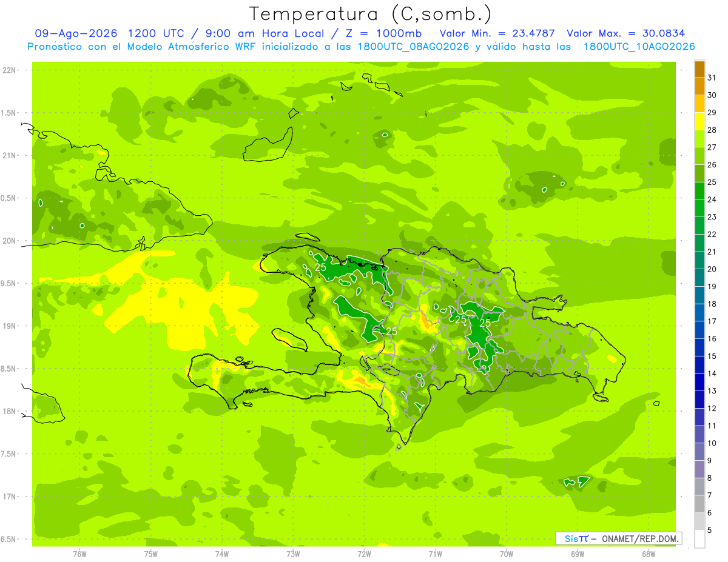This screenshot has width=728, height=562.
Task: Click the legend value label '5'
Action: click(x=710, y=530)
